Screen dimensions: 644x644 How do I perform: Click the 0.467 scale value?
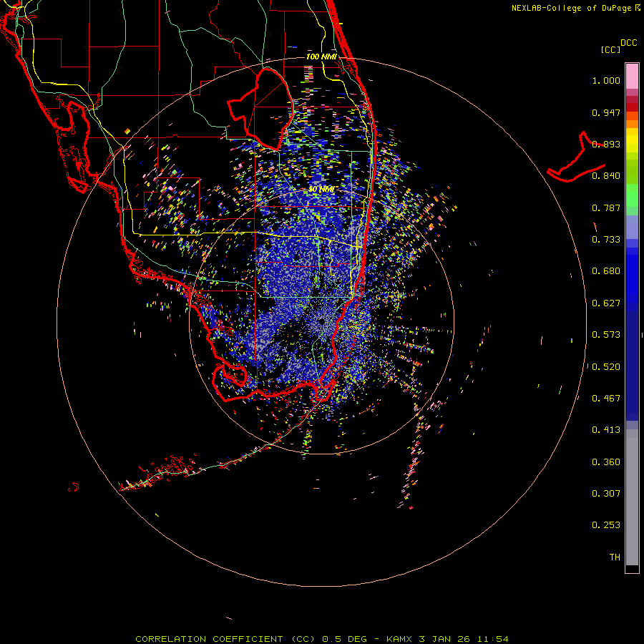pyautogui.click(x=606, y=399)
